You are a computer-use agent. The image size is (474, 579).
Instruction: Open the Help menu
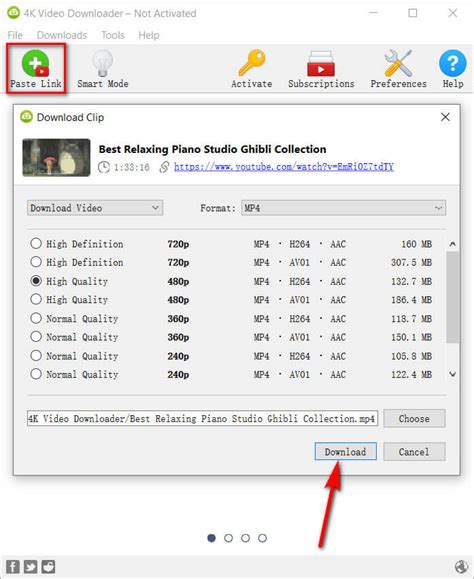click(x=149, y=35)
